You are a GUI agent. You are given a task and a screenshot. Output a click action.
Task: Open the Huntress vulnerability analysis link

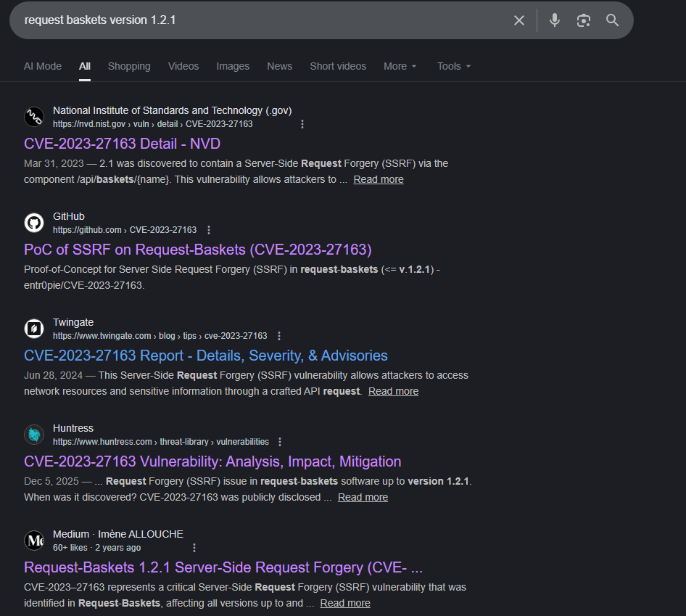212,461
